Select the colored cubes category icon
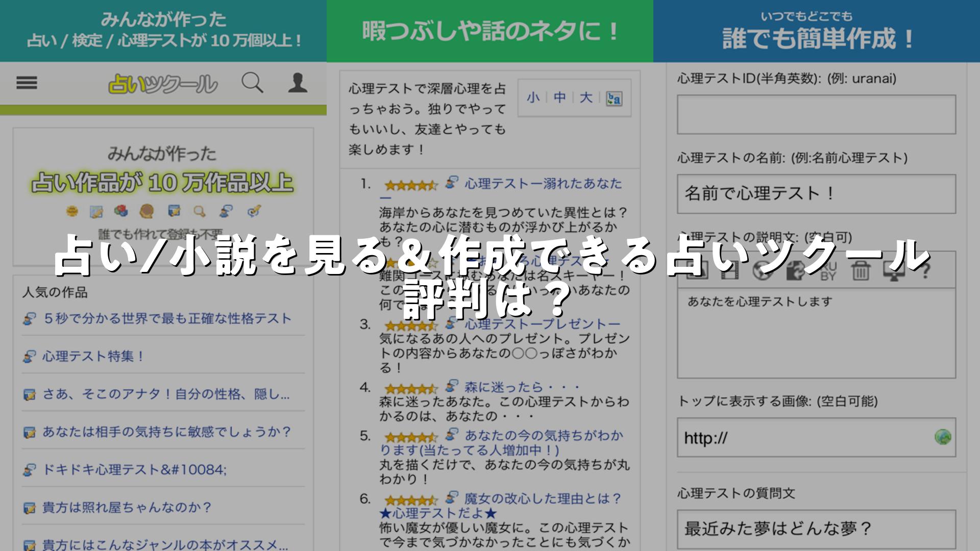This screenshot has height=551, width=980. tap(121, 210)
